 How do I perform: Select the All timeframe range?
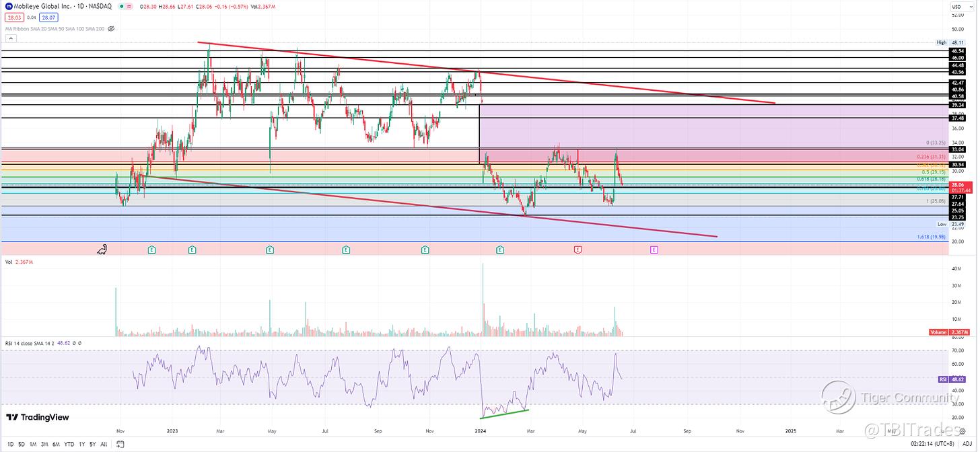tap(103, 444)
